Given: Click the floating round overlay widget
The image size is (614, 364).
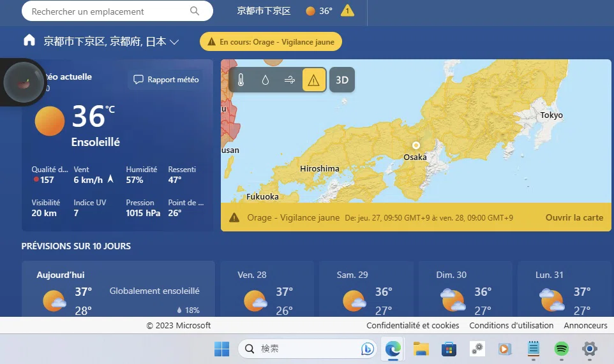Looking at the screenshot, I should 24,82.
